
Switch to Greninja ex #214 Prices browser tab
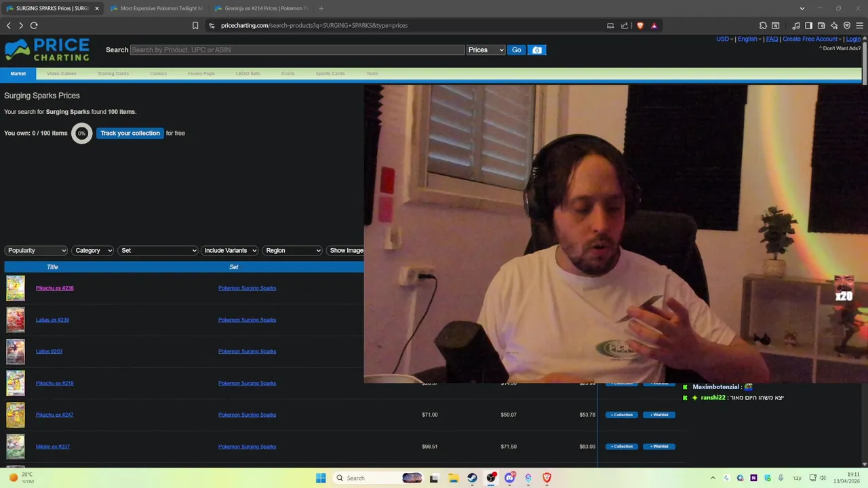tap(260, 8)
